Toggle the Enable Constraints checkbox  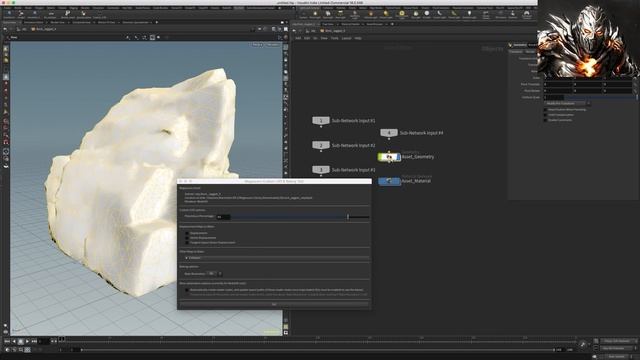pos(546,120)
